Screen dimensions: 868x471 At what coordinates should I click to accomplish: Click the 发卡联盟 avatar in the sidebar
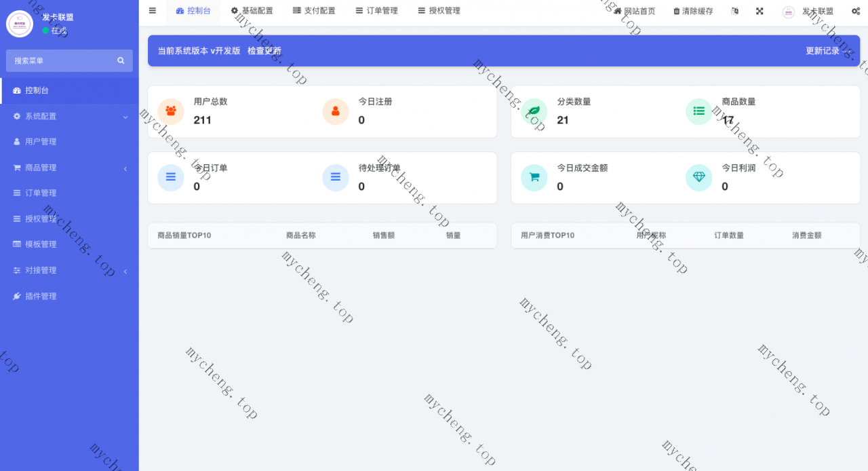pos(20,24)
